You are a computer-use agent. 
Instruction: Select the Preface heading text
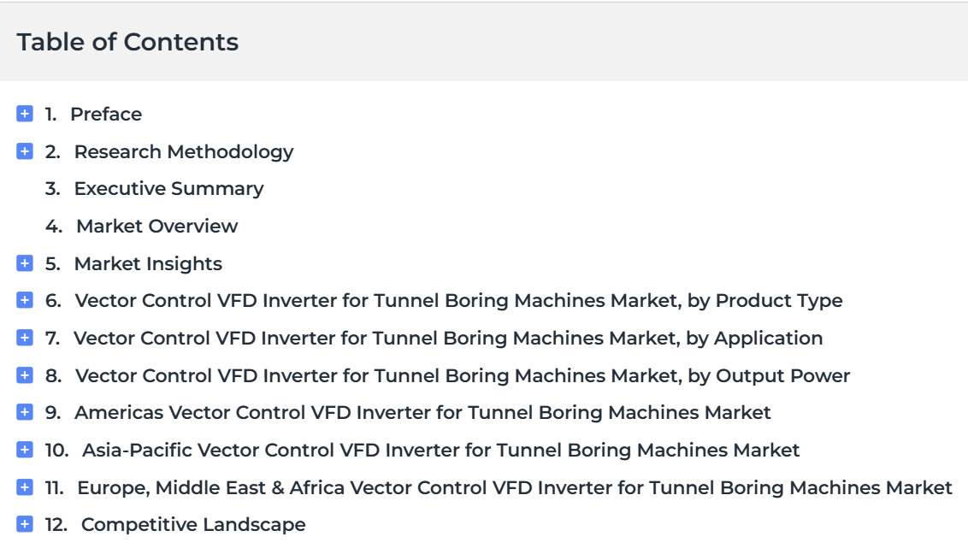click(x=106, y=115)
